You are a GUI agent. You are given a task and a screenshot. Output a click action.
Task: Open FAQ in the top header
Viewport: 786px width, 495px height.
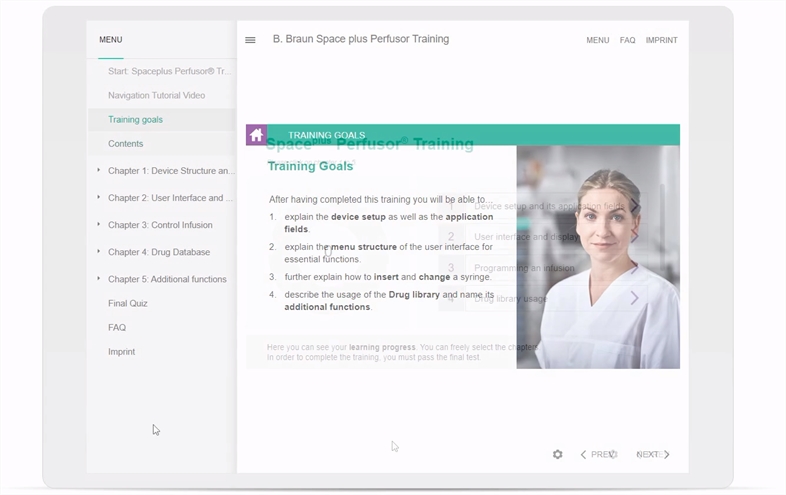pyautogui.click(x=627, y=40)
